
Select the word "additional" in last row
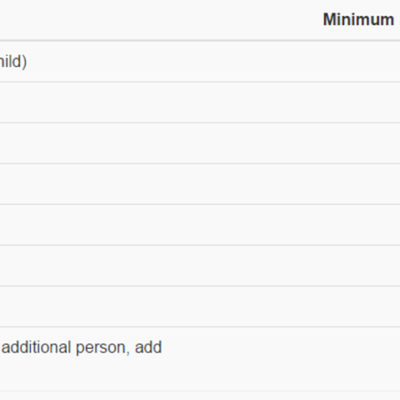tap(36, 347)
